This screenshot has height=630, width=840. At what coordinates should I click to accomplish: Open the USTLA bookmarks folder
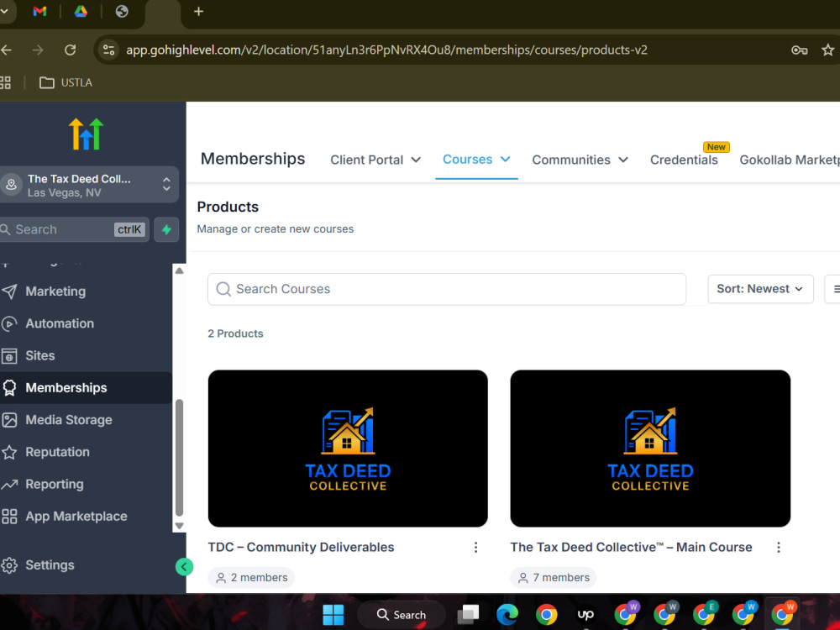pyautogui.click(x=66, y=82)
